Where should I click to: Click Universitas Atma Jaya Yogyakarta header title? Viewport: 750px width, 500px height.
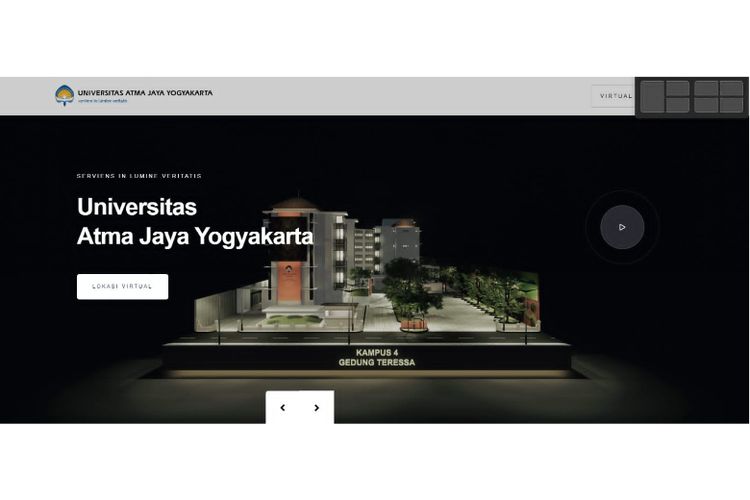(x=145, y=92)
